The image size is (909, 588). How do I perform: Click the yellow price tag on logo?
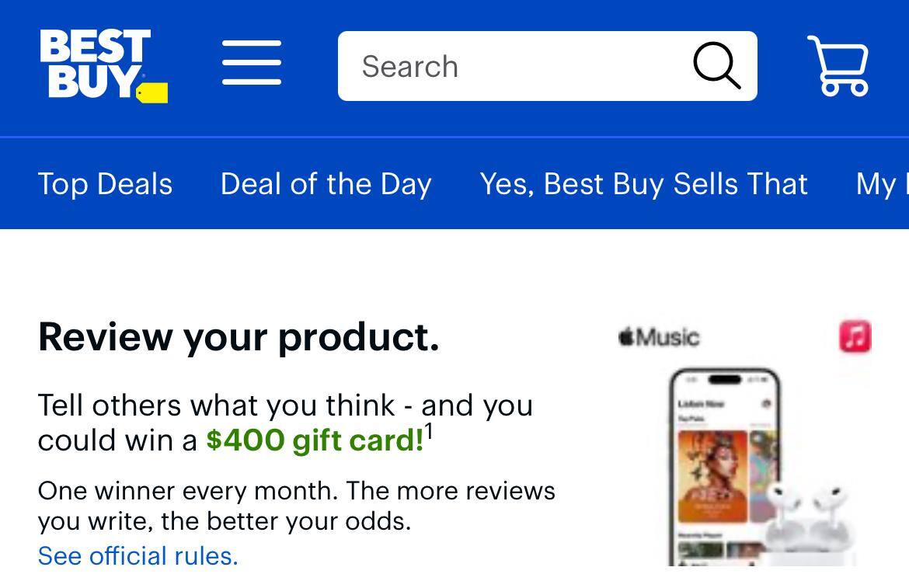point(152,93)
